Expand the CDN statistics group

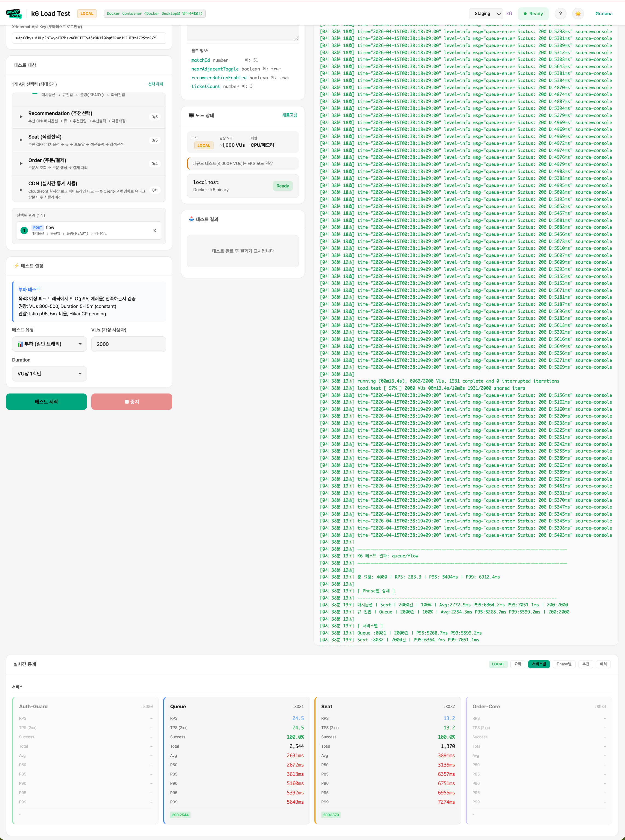tap(21, 190)
